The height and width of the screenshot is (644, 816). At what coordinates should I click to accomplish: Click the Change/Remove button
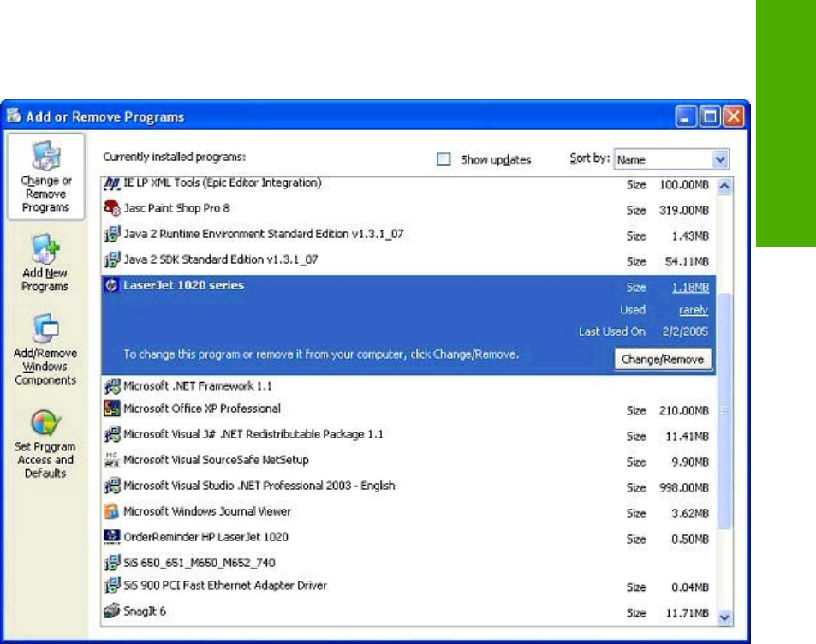tap(663, 360)
